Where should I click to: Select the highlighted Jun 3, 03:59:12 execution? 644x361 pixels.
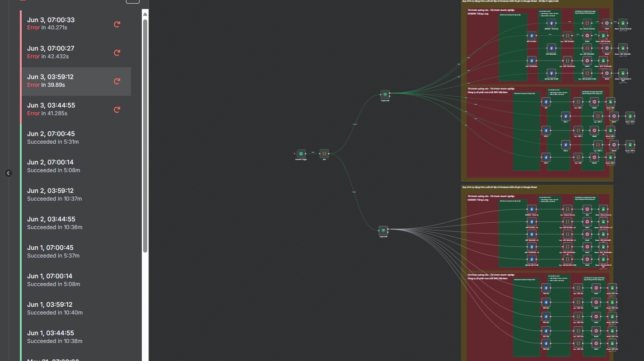[x=76, y=81]
